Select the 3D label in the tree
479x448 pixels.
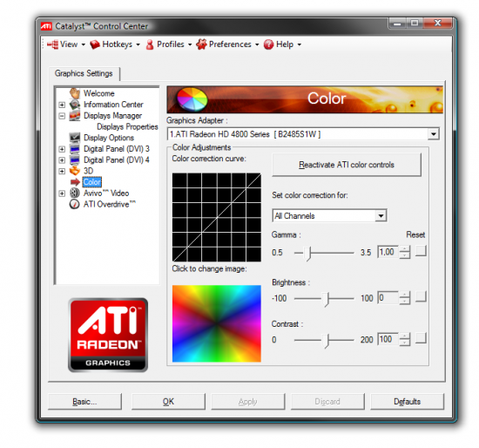tap(88, 171)
